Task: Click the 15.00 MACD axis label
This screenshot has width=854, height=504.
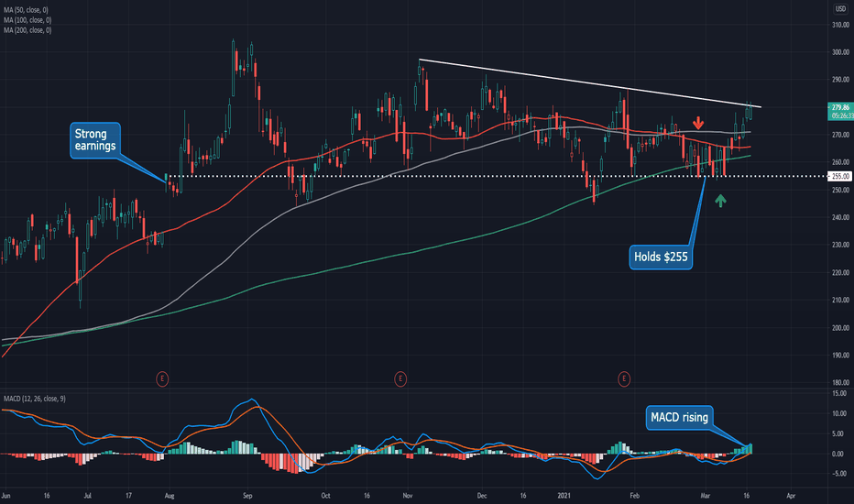Action: [x=840, y=393]
